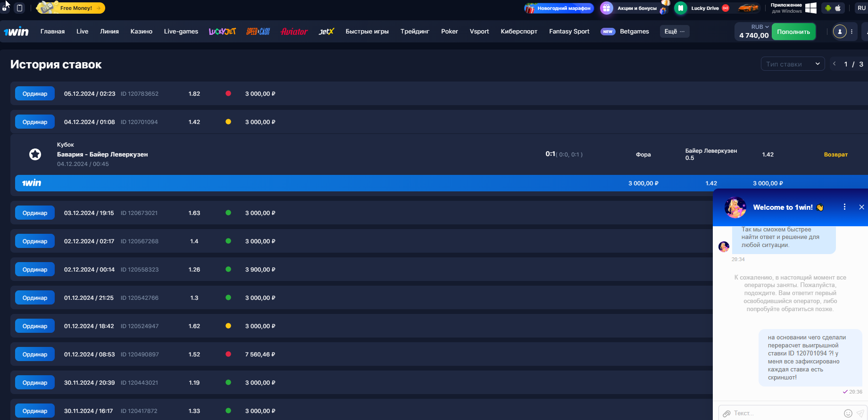Open the Free Money! promo button

pos(71,8)
